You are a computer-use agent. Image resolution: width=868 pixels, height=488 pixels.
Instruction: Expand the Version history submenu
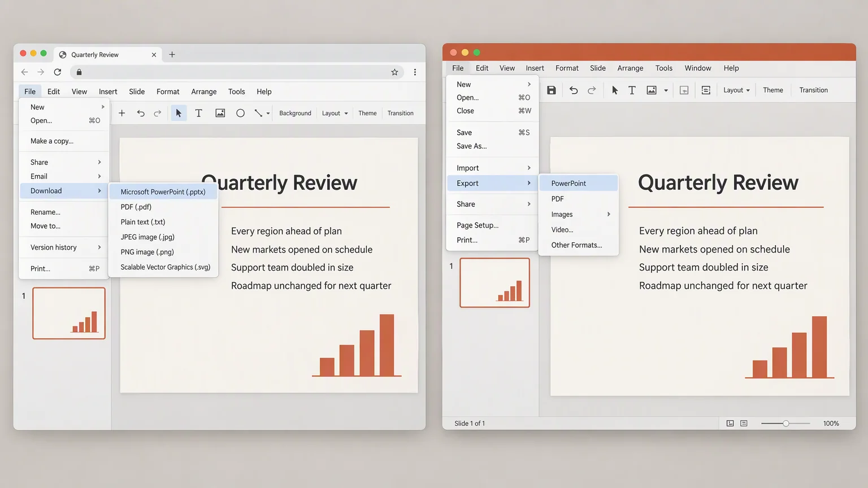tap(64, 247)
